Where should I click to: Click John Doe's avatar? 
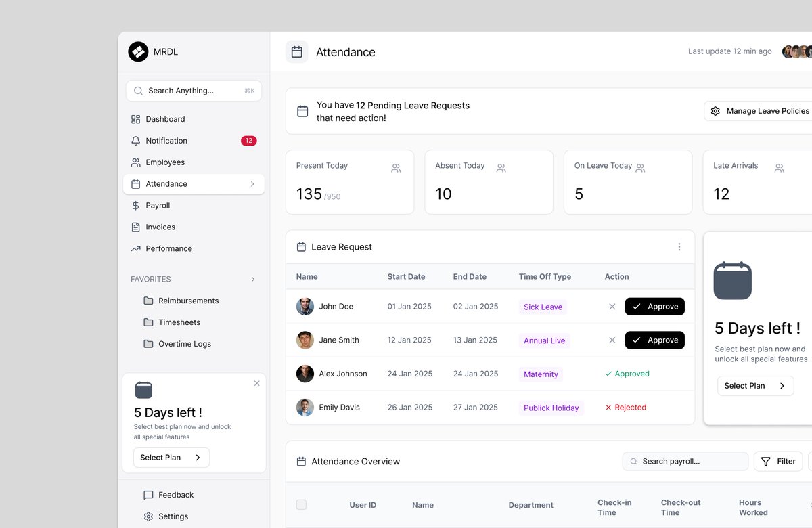point(305,307)
